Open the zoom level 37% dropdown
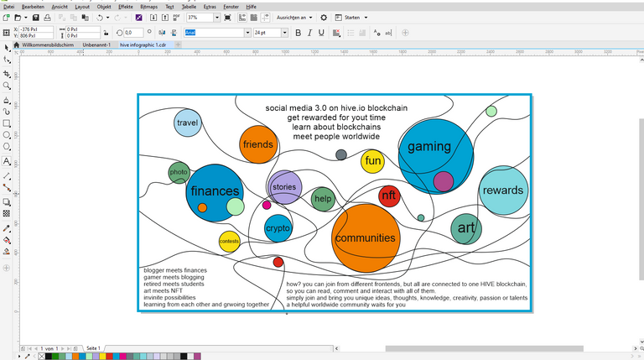644x360 pixels. coord(217,18)
